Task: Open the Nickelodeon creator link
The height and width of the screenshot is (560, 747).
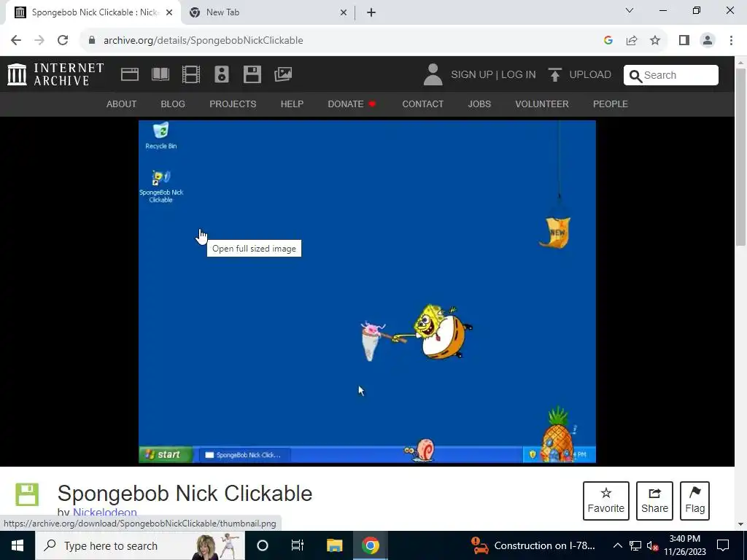Action: [105, 513]
